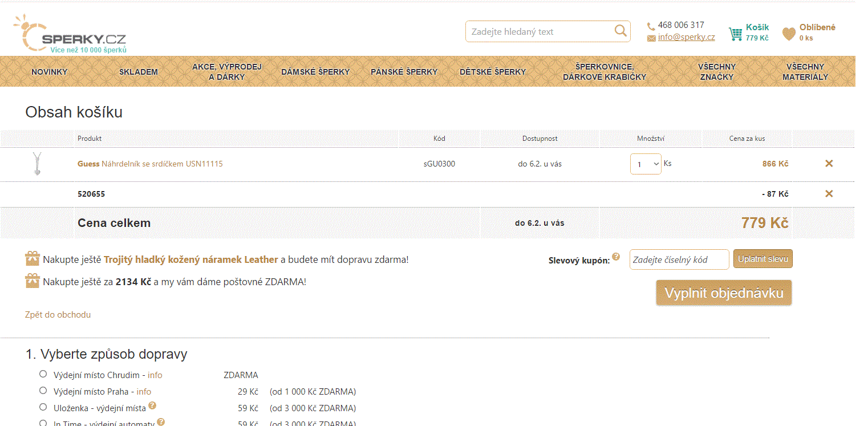
Task: Click the Množství column header
Action: tap(651, 139)
